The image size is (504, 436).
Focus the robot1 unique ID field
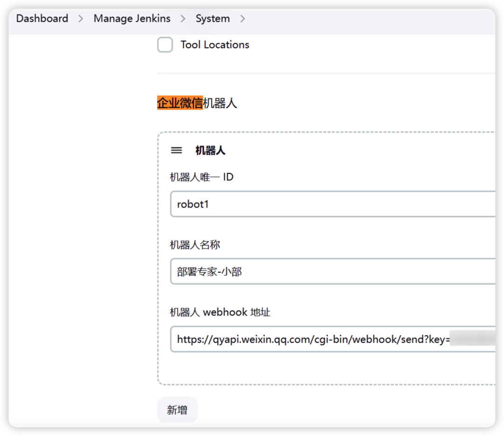[x=333, y=204]
